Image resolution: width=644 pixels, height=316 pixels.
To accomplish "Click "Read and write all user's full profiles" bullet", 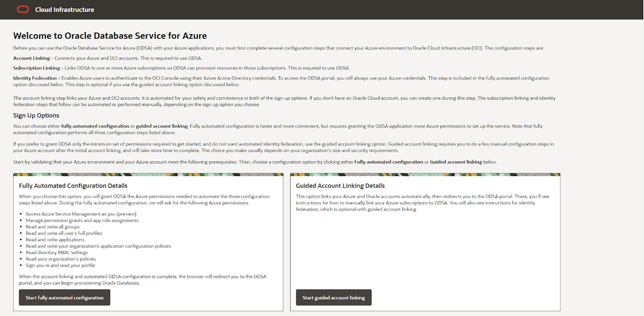I will pos(64,233).
